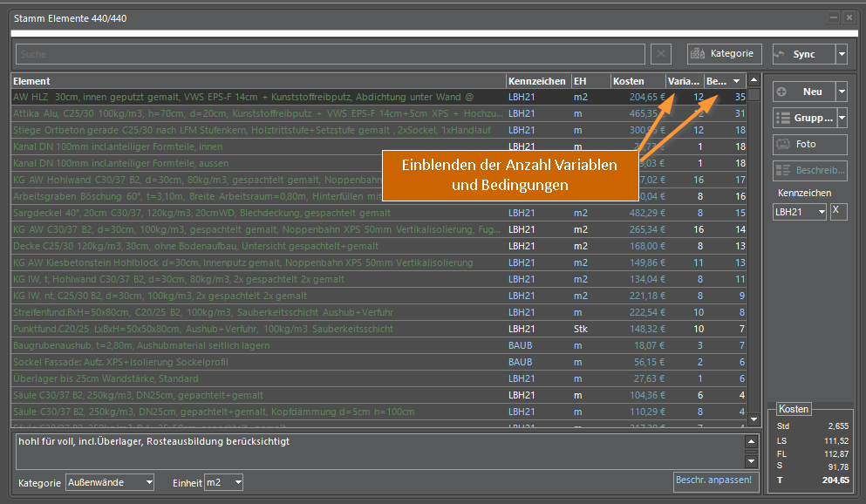Click the Be... column sort arrow

[736, 81]
